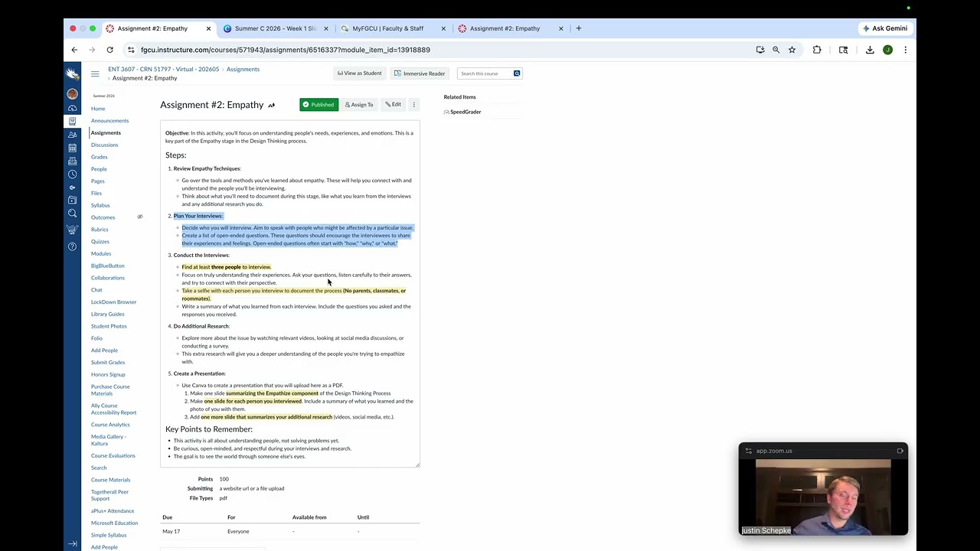This screenshot has width=980, height=551.
Task: Open Quizzes in the course menu
Action: (100, 242)
